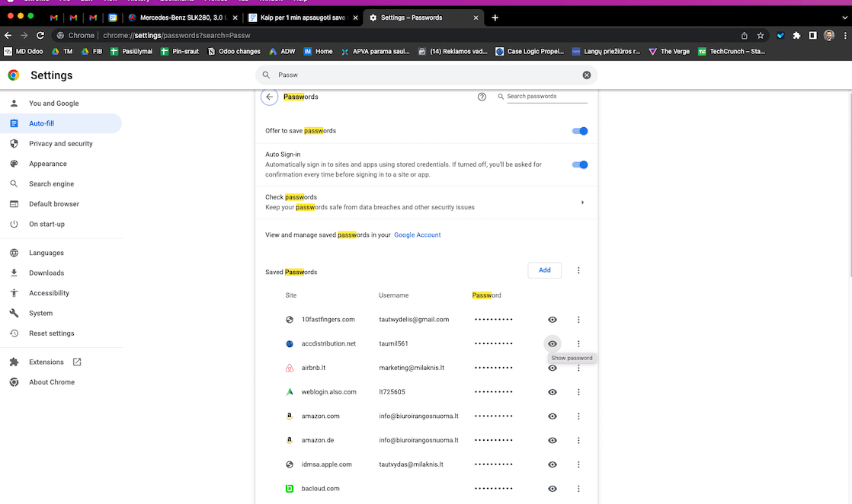
Task: Turn off the Auto Sign-in toggle
Action: point(580,164)
